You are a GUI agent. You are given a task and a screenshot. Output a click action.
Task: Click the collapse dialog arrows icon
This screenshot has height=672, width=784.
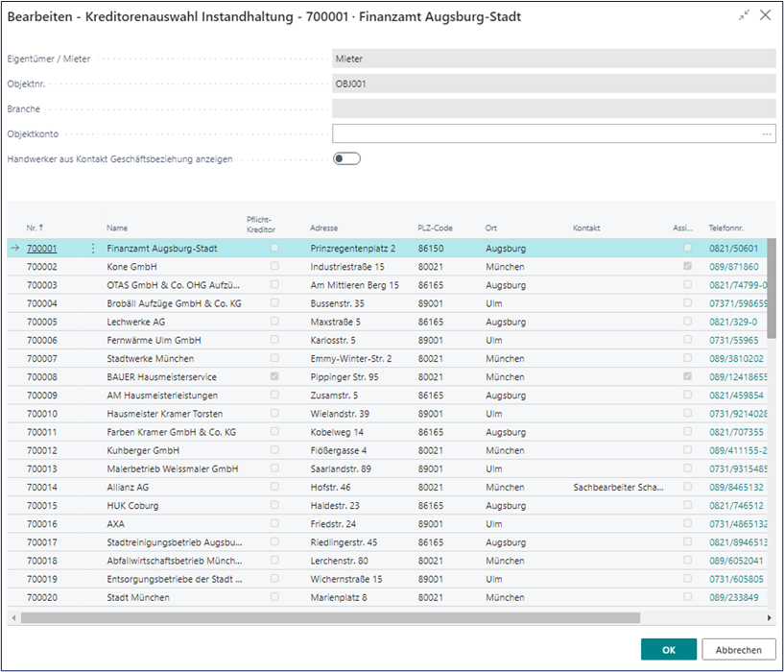(x=744, y=15)
